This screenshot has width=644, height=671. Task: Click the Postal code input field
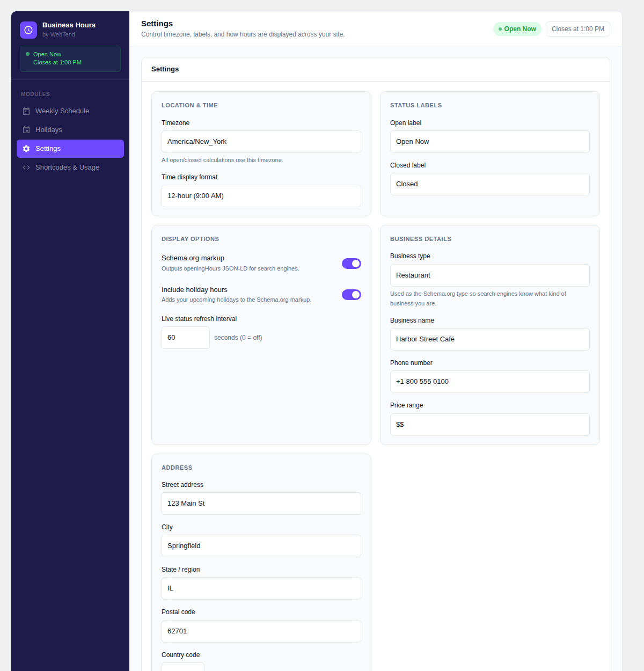pyautogui.click(x=261, y=631)
